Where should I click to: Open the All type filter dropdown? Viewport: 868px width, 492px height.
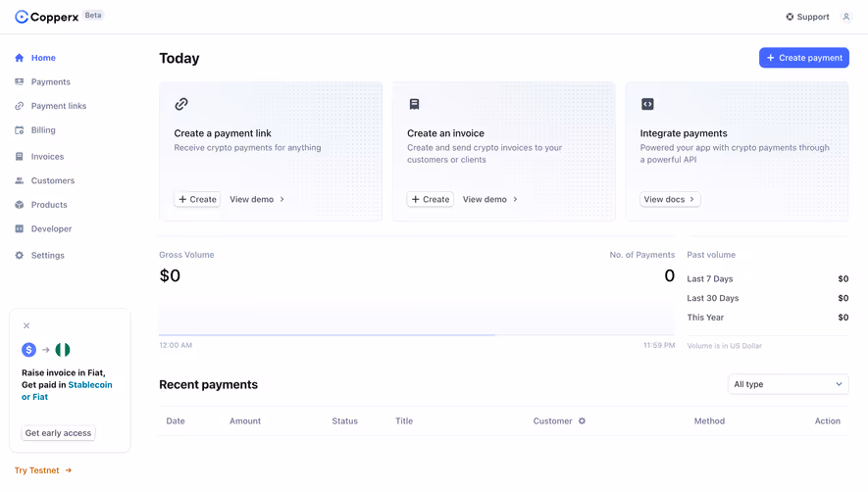click(x=788, y=384)
